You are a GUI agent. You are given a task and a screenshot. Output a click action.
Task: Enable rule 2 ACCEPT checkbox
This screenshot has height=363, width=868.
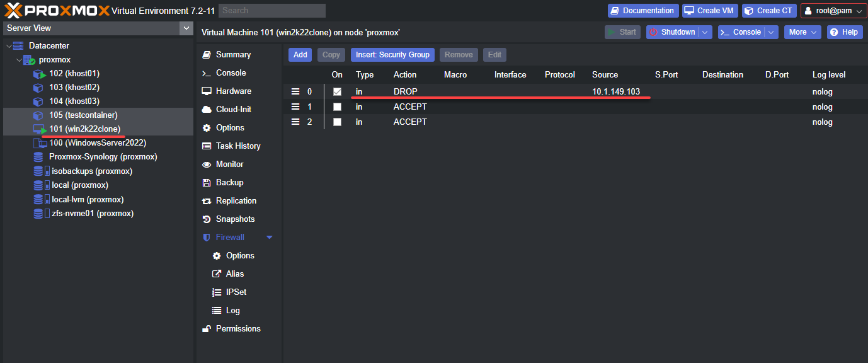pyautogui.click(x=337, y=122)
